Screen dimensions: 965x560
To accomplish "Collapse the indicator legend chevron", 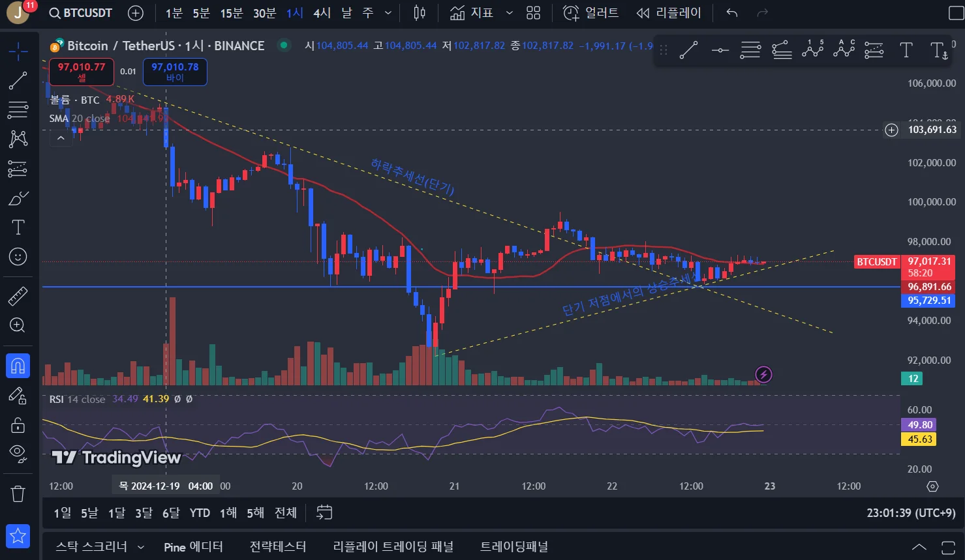I will click(x=61, y=138).
